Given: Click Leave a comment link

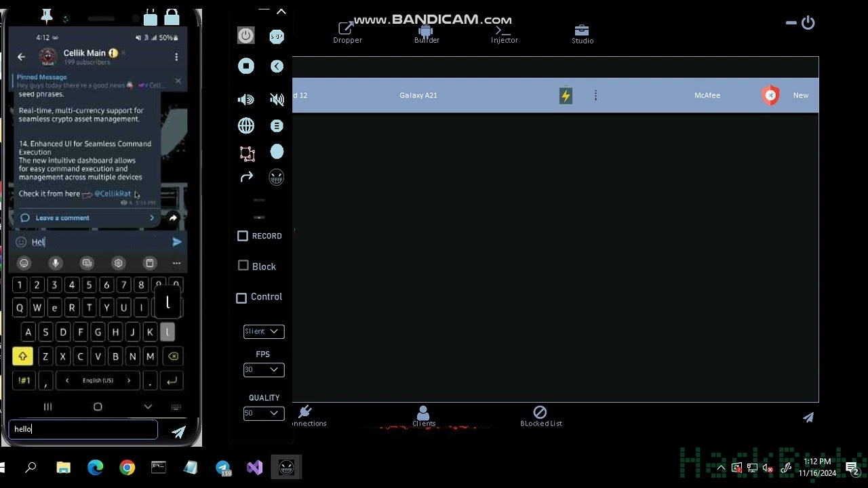Looking at the screenshot, I should coord(62,218).
